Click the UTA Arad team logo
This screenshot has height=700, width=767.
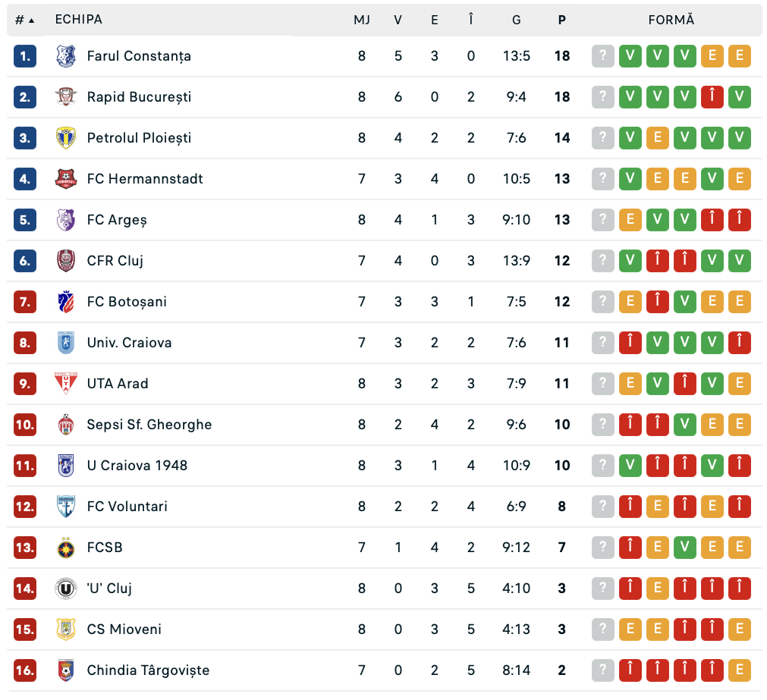[x=66, y=384]
